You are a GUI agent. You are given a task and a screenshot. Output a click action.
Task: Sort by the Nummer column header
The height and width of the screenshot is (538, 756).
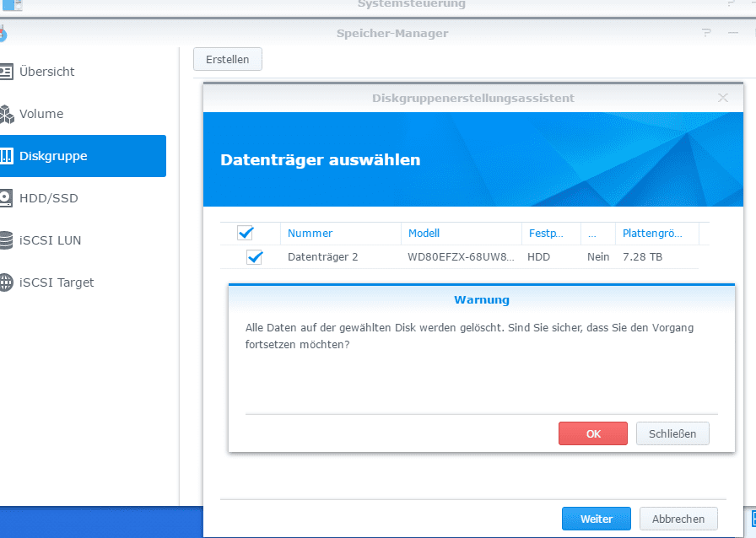(340, 234)
